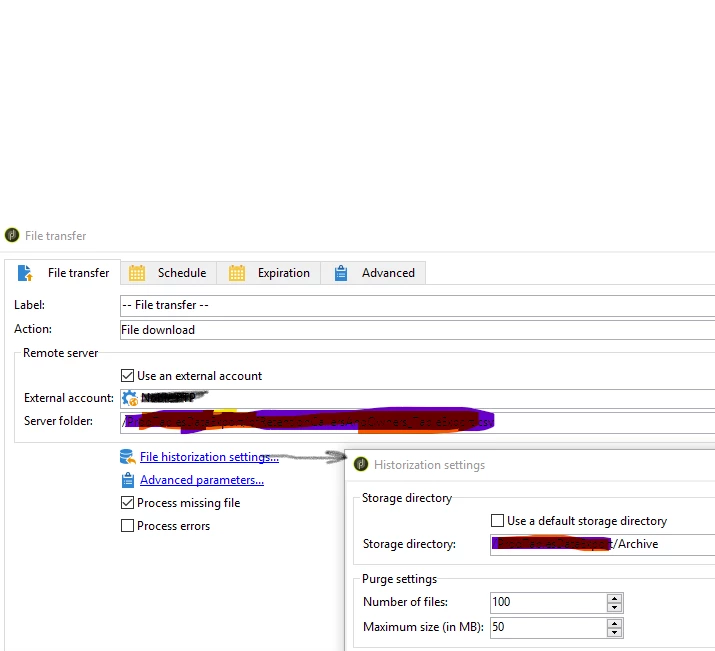715x651 pixels.
Task: Click the Advanced parameters clipboard icon
Action: pyautogui.click(x=128, y=480)
